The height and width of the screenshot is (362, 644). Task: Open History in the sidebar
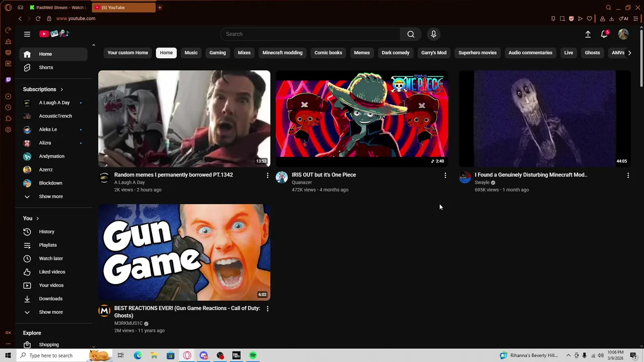pos(53,232)
